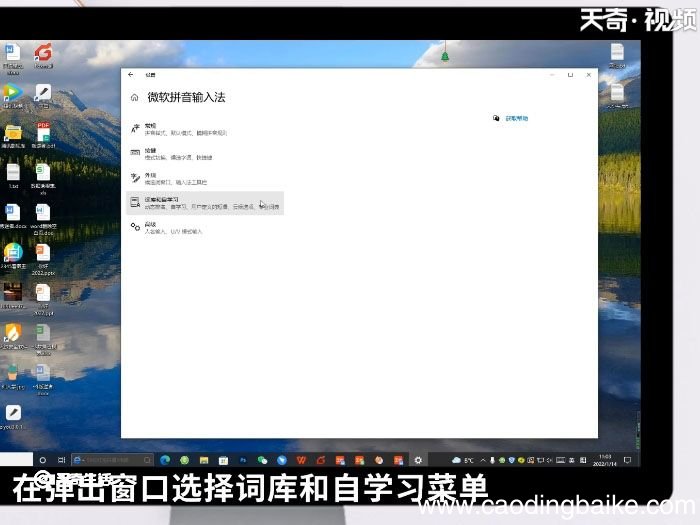Click the Cortana circle on taskbar
Image resolution: width=700 pixels, height=525 pixels.
tap(42, 460)
